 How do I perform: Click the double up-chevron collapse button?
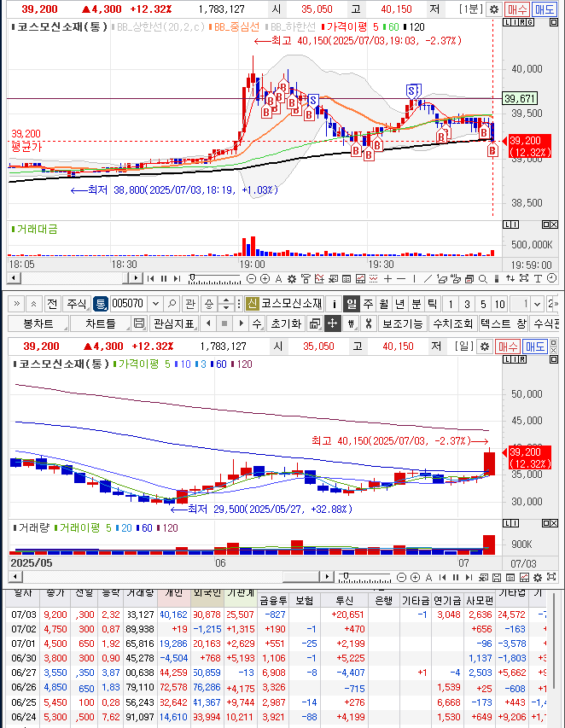(33, 304)
